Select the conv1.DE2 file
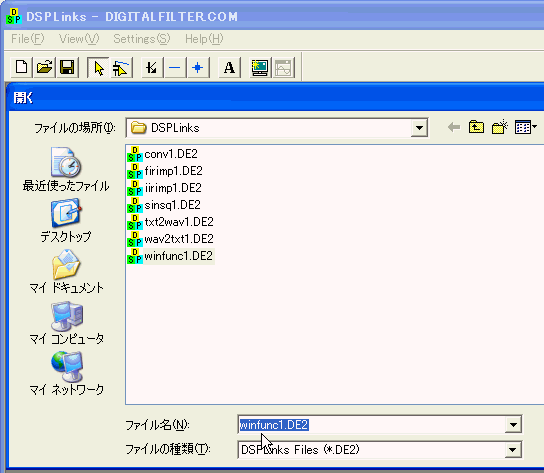This screenshot has height=473, width=544. (x=162, y=154)
